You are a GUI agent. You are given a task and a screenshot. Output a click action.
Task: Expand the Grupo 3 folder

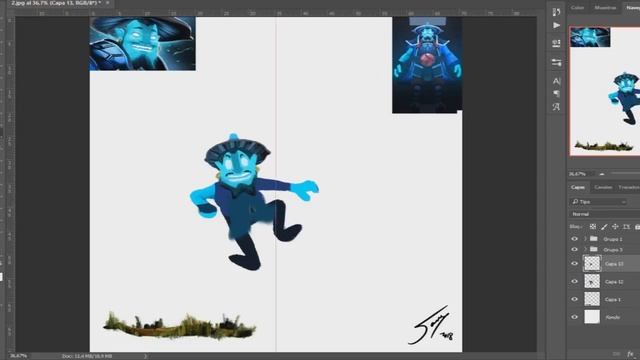tap(585, 249)
